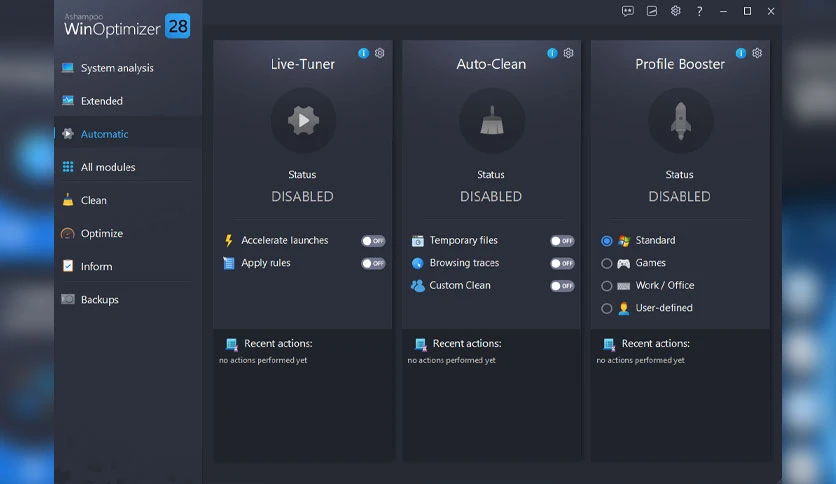
Task: Click the Browsing traces globe icon
Action: [x=417, y=263]
